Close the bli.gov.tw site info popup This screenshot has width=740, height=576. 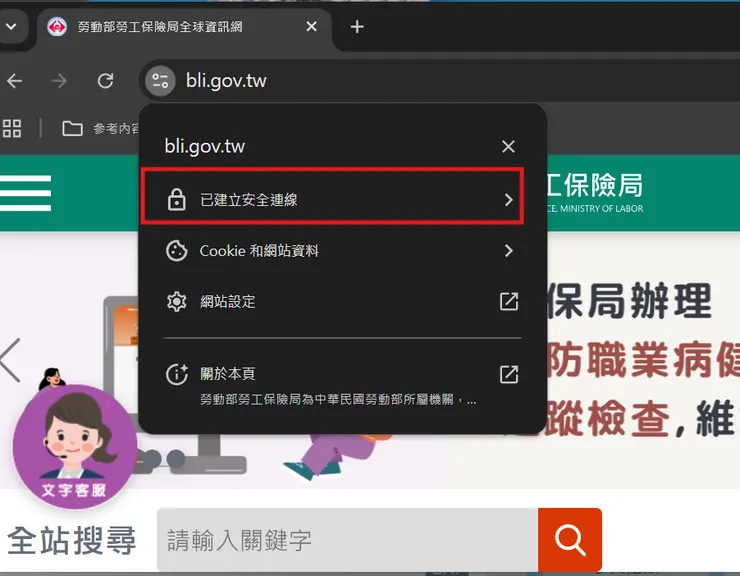pyautogui.click(x=508, y=146)
